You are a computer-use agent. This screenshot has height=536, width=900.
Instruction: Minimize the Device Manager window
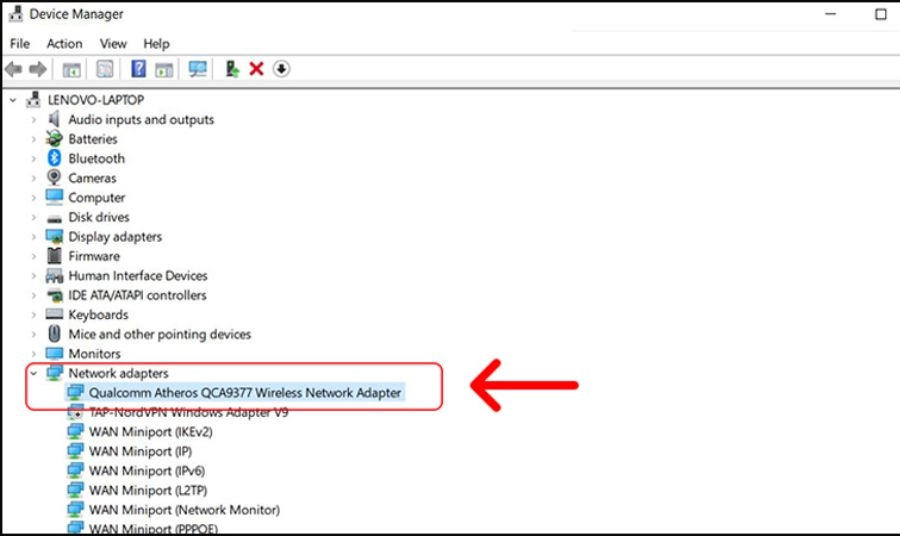pos(831,14)
